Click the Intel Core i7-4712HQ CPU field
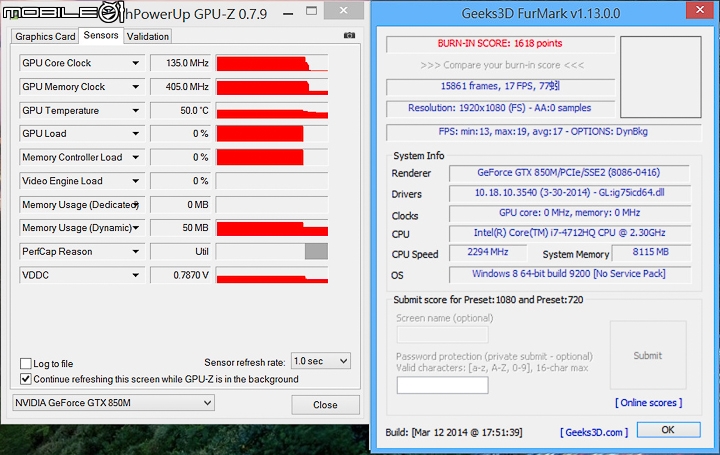 coord(569,233)
